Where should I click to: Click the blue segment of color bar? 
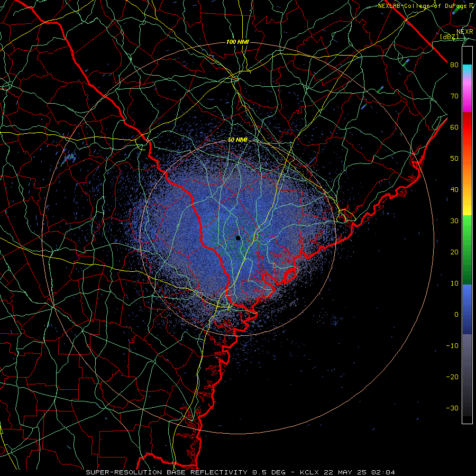tap(467, 309)
